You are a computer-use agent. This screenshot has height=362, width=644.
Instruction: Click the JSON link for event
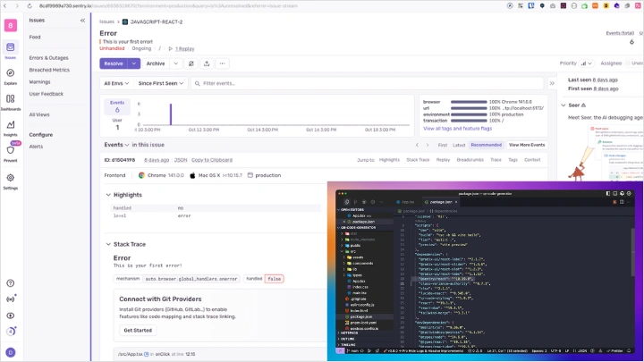(x=181, y=160)
